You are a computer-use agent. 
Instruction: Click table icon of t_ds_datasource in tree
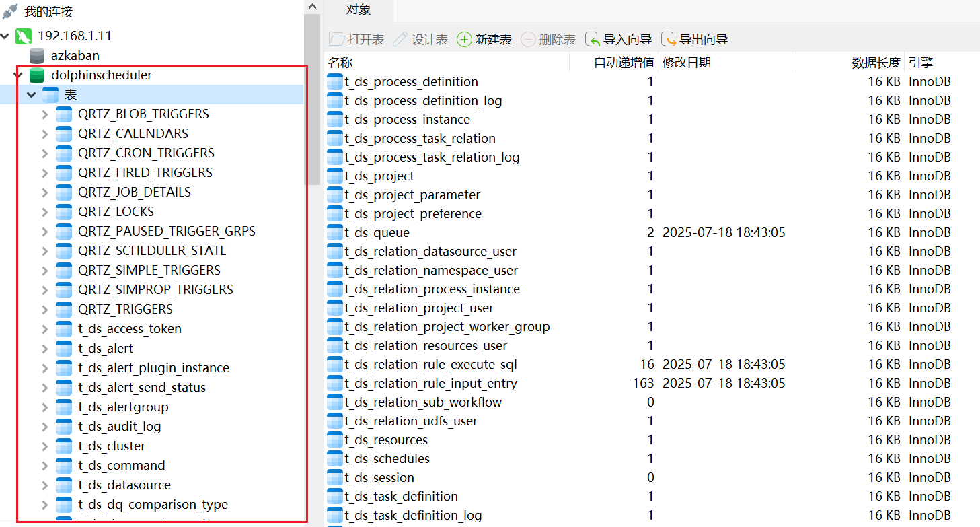tap(64, 485)
